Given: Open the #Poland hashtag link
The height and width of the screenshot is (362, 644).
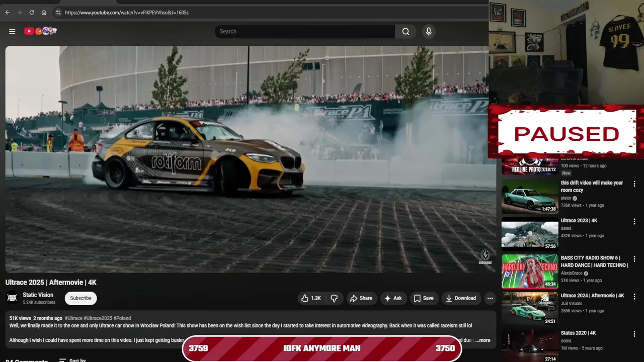Looking at the screenshot, I should pyautogui.click(x=122, y=318).
